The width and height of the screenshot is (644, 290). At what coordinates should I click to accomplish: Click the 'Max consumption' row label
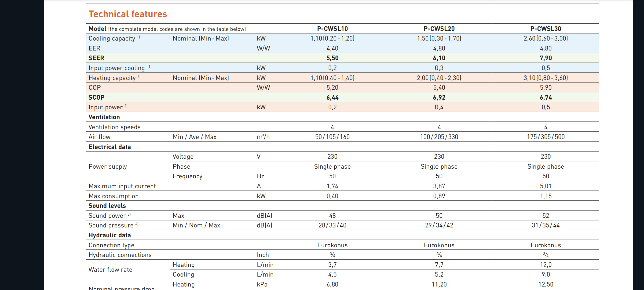pyautogui.click(x=114, y=196)
